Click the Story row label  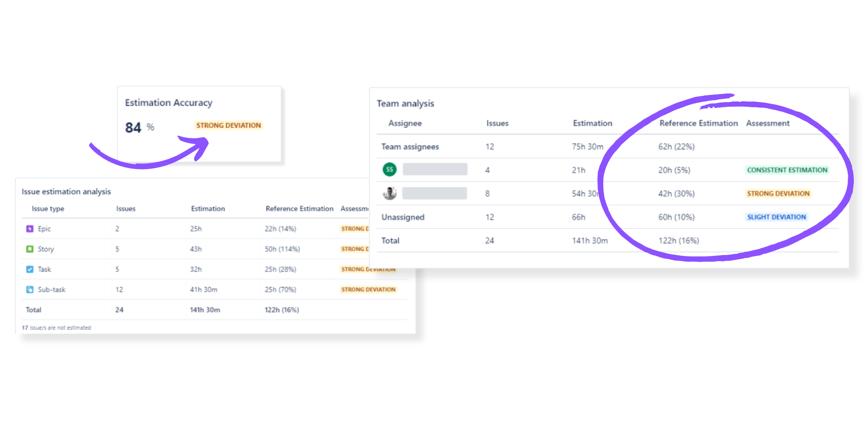46,249
